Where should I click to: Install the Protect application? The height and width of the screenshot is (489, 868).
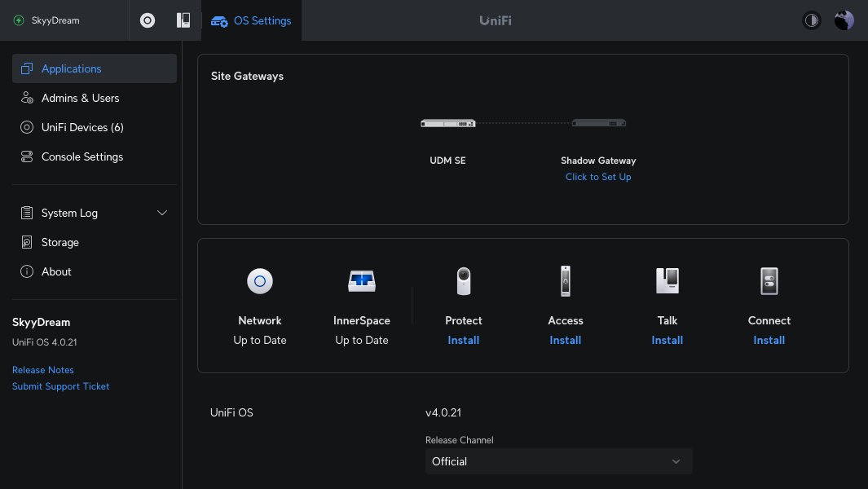[x=463, y=340]
